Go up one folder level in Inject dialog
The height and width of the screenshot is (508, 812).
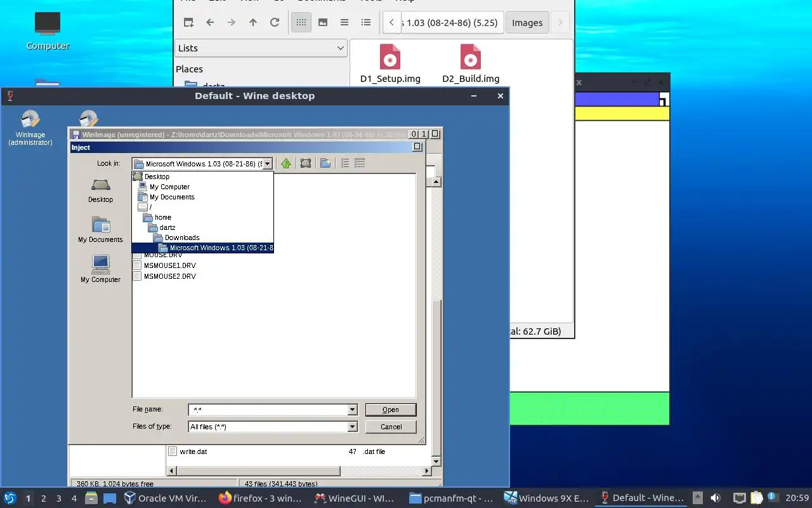(x=286, y=163)
